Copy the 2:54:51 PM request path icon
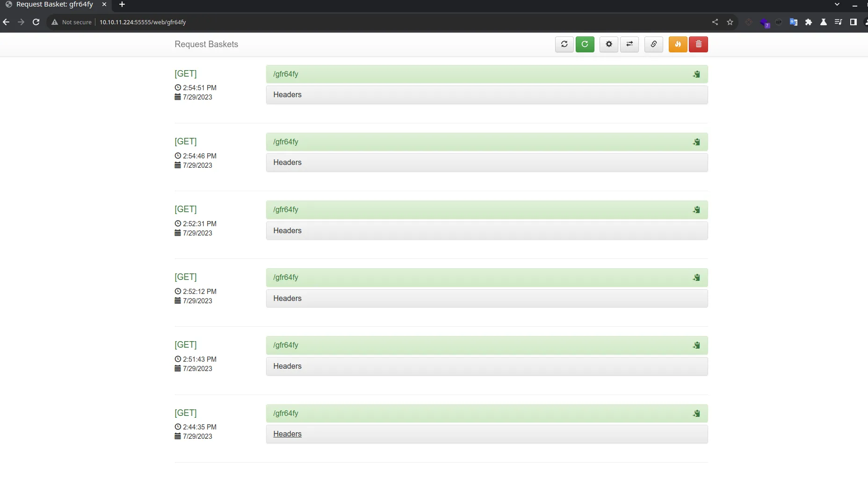Image resolution: width=868 pixels, height=486 pixels. [x=696, y=74]
